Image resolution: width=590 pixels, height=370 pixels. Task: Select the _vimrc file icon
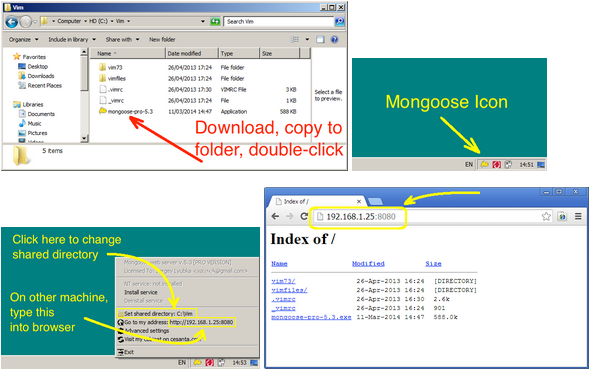[x=103, y=100]
